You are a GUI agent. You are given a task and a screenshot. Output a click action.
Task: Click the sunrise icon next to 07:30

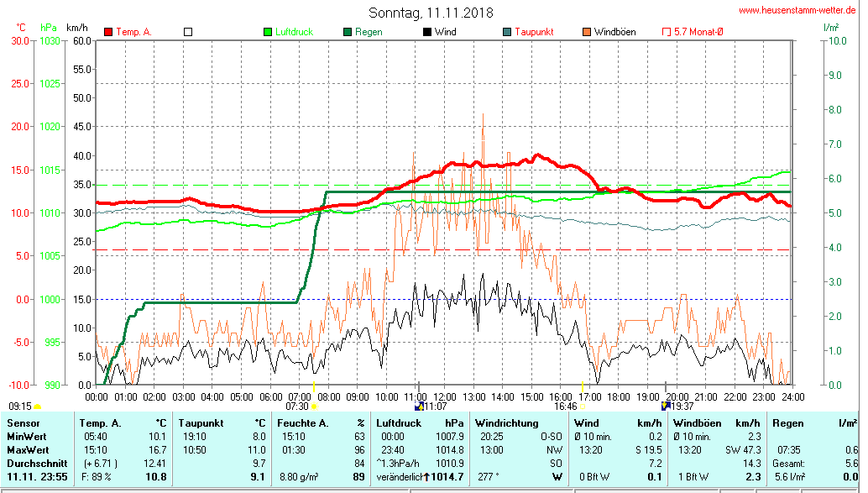(315, 406)
